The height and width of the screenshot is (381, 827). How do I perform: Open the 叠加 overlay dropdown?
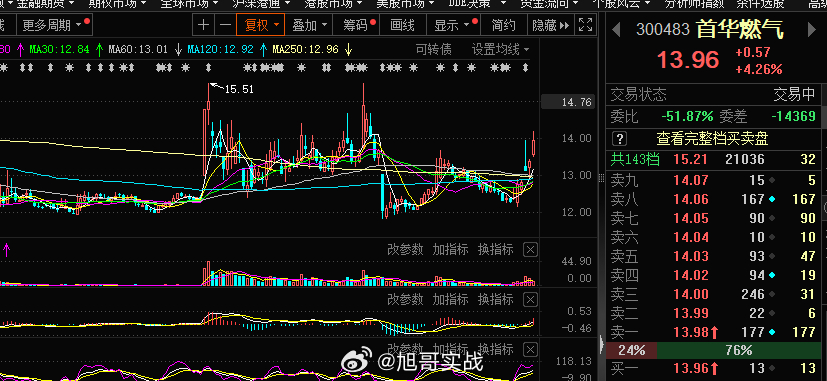tap(310, 25)
